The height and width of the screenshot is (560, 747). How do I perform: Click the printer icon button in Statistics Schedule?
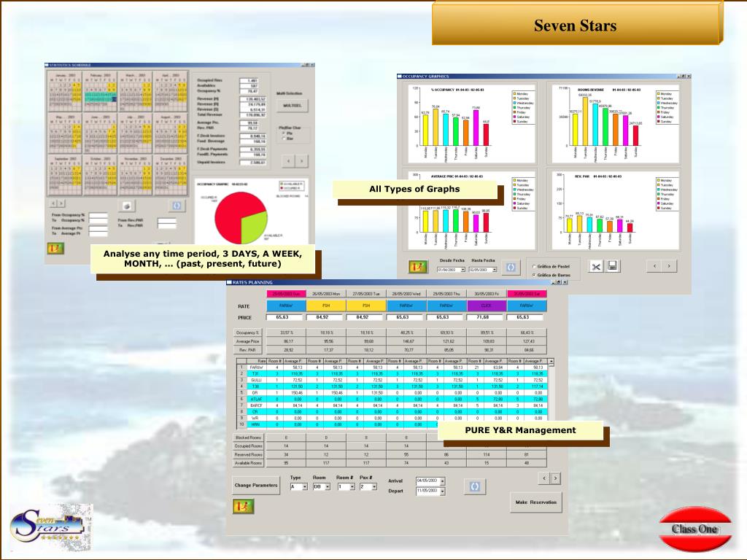(x=127, y=206)
